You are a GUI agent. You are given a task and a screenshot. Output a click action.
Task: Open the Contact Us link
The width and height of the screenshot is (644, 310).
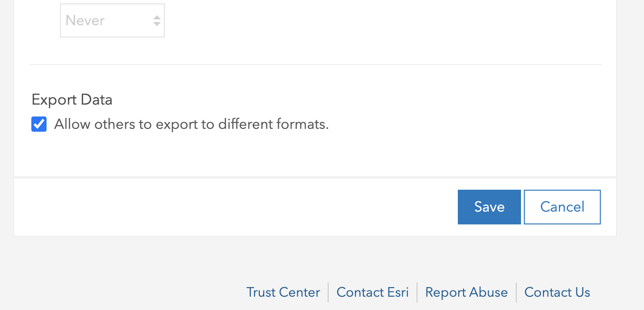point(557,292)
